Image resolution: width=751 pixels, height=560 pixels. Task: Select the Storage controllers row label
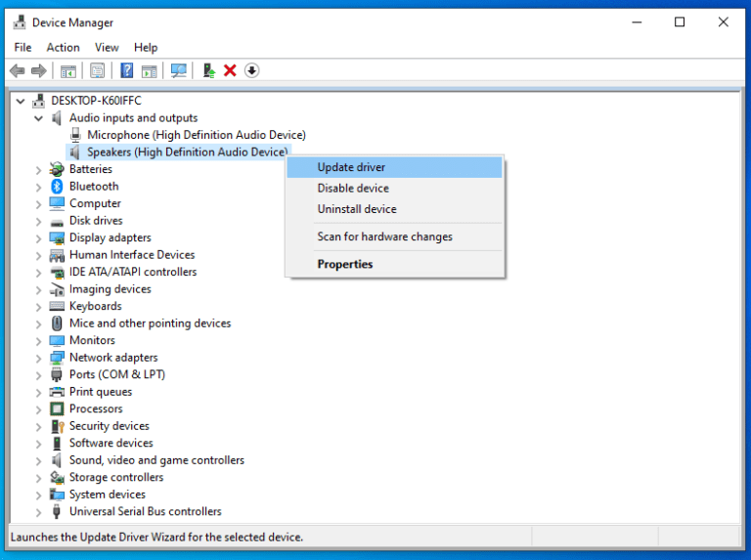(116, 477)
